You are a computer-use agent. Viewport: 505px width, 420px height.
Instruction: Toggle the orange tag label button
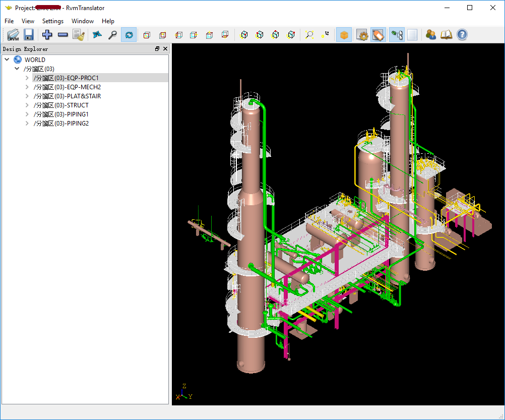(x=378, y=35)
